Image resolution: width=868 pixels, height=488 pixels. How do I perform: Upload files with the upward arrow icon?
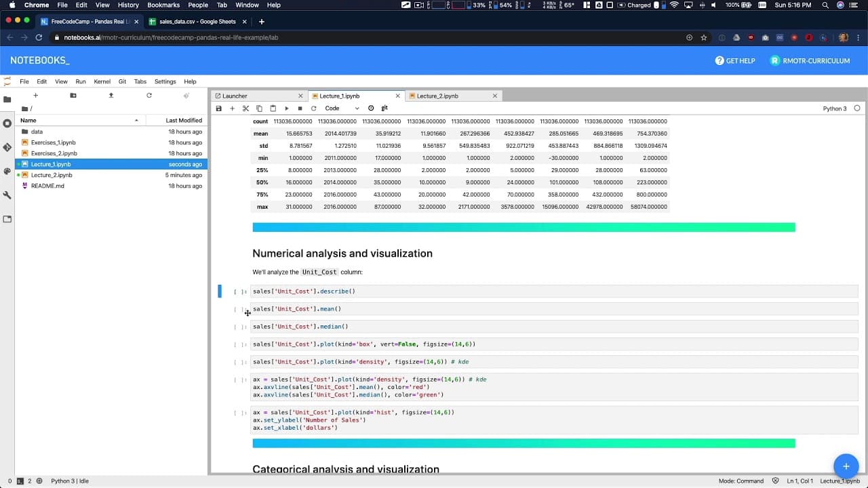[111, 96]
